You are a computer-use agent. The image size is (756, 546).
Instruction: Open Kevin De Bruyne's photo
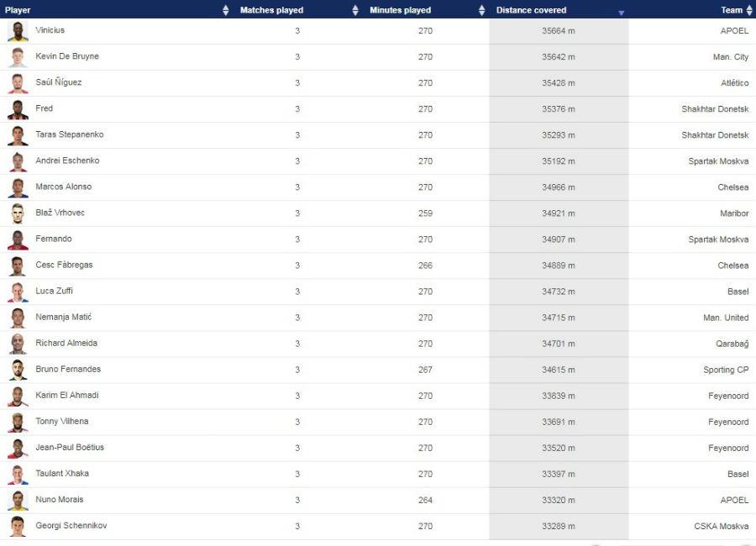[x=18, y=57]
